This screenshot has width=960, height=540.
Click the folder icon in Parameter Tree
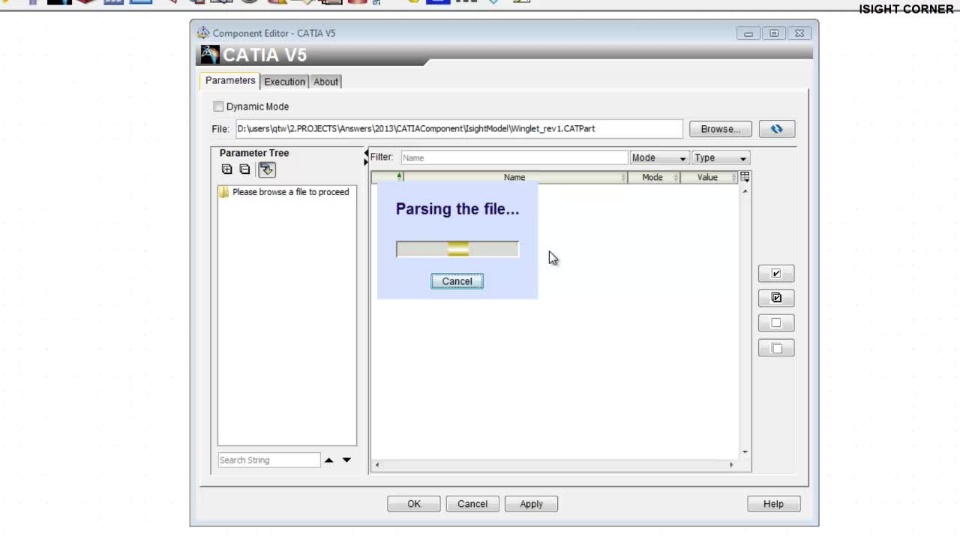pos(223,192)
